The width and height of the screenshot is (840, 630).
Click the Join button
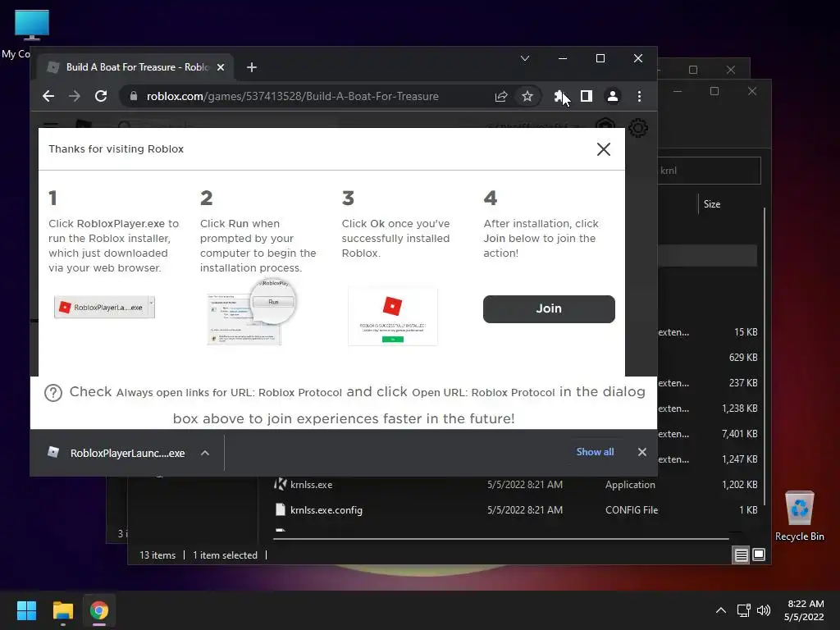549,309
